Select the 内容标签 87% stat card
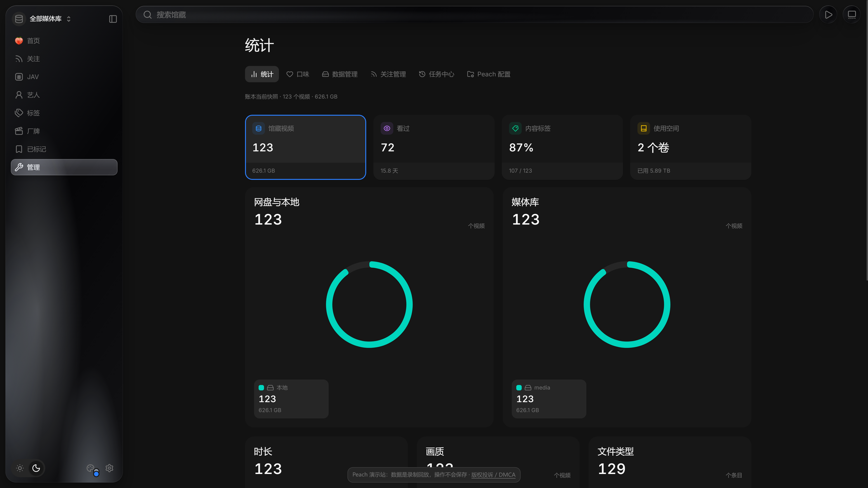Screen dimensions: 868x488 pyautogui.click(x=562, y=147)
